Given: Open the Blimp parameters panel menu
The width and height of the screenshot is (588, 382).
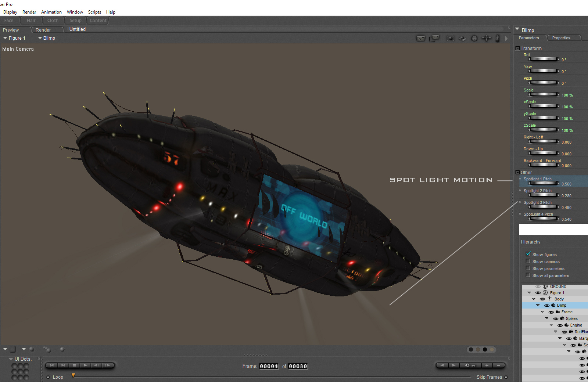Looking at the screenshot, I should [517, 29].
